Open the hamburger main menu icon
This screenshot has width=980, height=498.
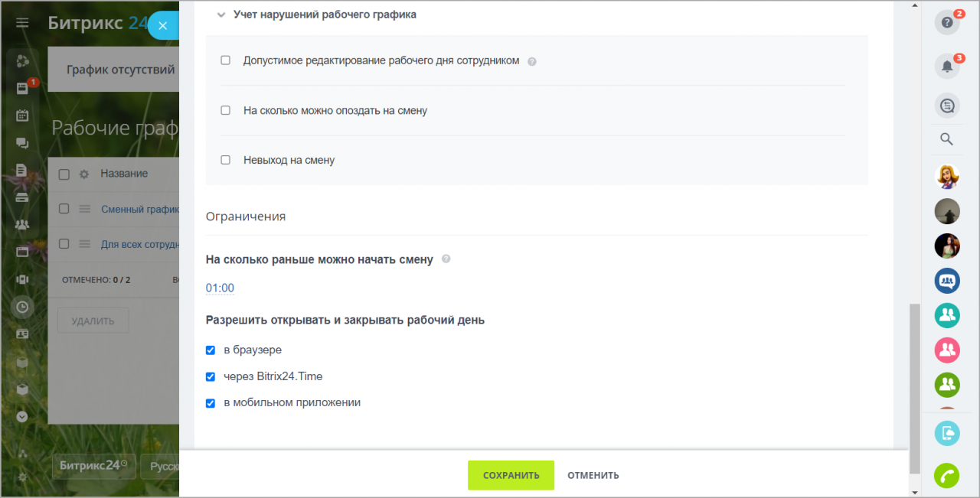click(x=22, y=23)
